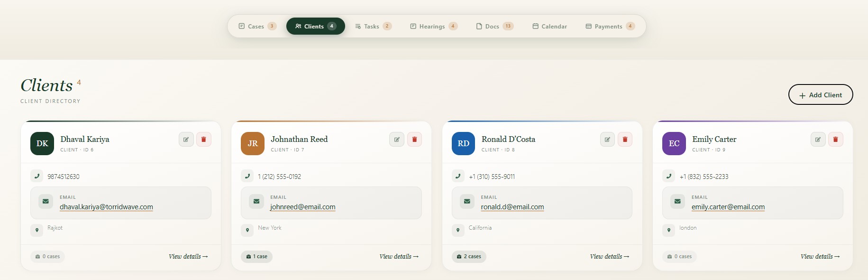Click the RD avatar badge
868x280 pixels.
463,143
